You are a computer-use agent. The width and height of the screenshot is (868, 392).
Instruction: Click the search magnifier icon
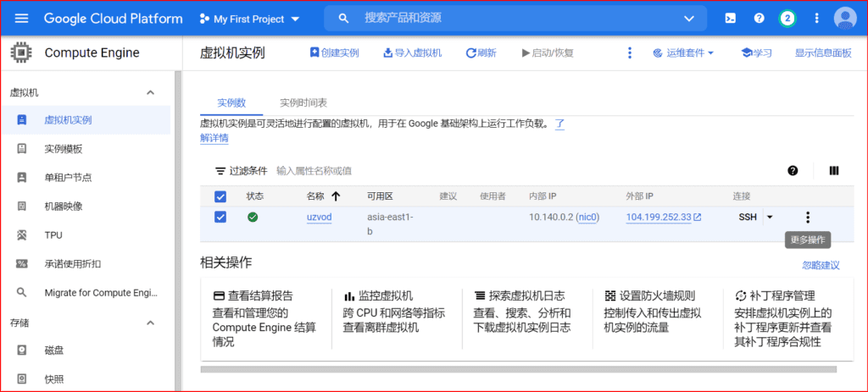click(x=343, y=19)
